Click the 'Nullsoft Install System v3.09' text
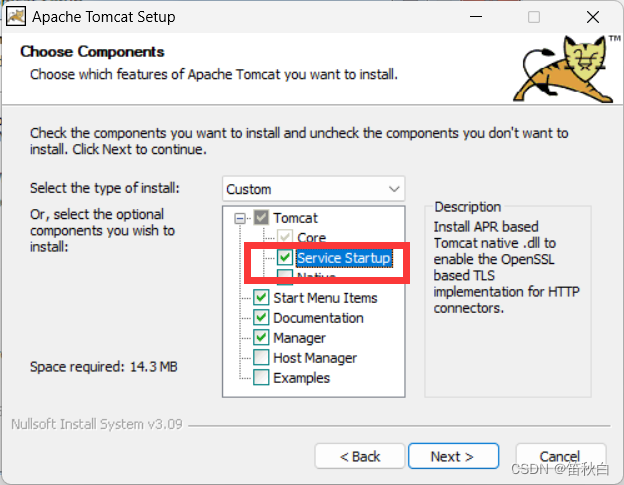The image size is (624, 485). coord(97,424)
